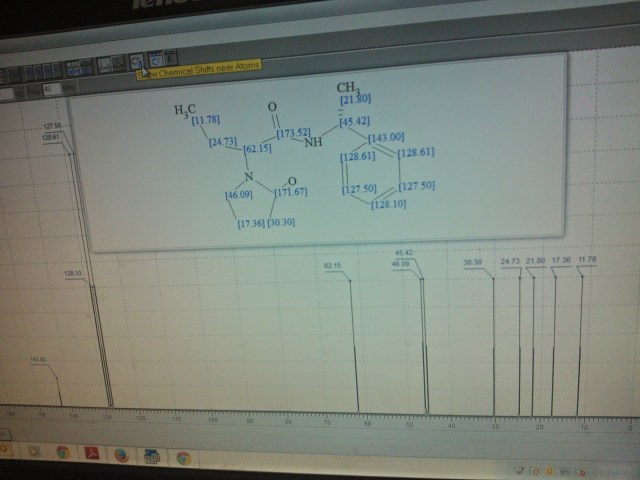Click toolbar icon right of Show Chemical Shifts
The width and height of the screenshot is (640, 480).
point(155,60)
